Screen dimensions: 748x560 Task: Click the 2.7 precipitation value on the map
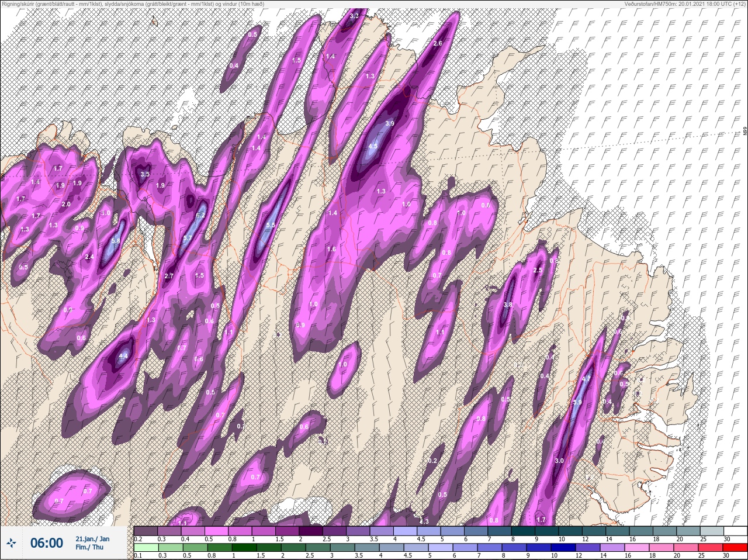pos(169,275)
